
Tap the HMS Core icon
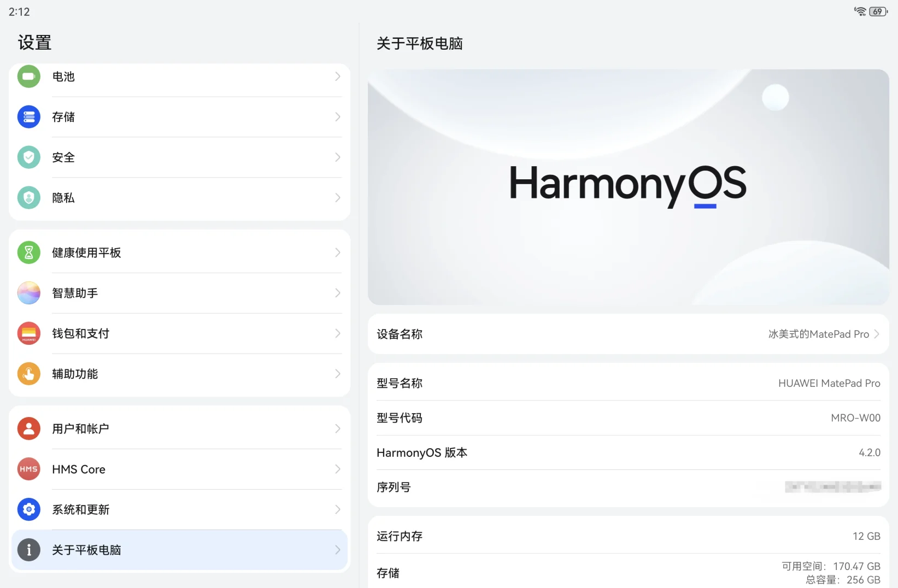[x=29, y=469]
